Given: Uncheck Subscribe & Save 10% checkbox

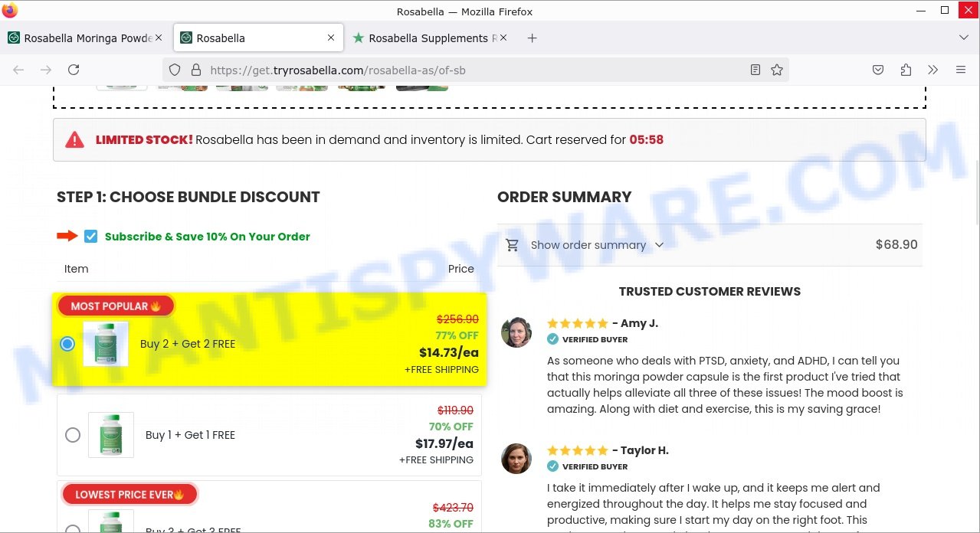Looking at the screenshot, I should (91, 236).
